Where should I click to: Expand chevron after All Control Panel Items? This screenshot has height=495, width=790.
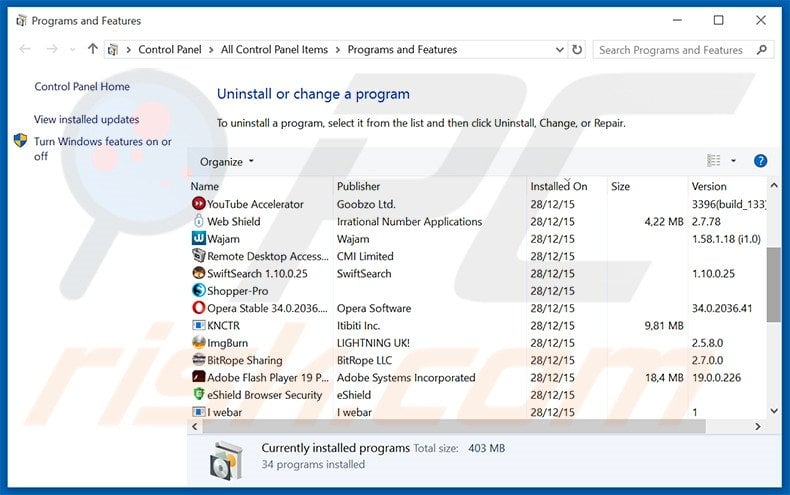pyautogui.click(x=338, y=49)
